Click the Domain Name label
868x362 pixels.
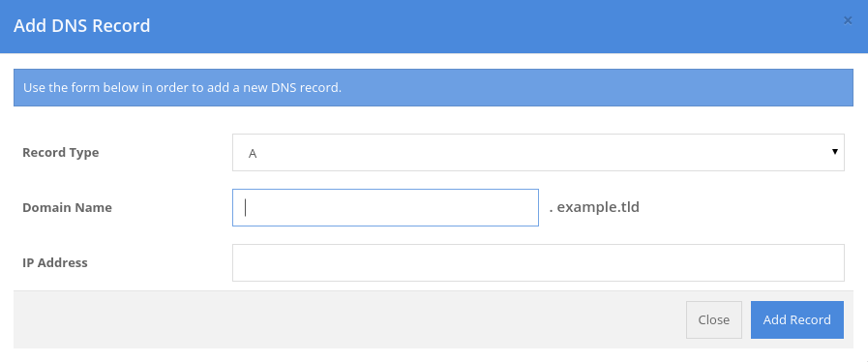pos(67,207)
